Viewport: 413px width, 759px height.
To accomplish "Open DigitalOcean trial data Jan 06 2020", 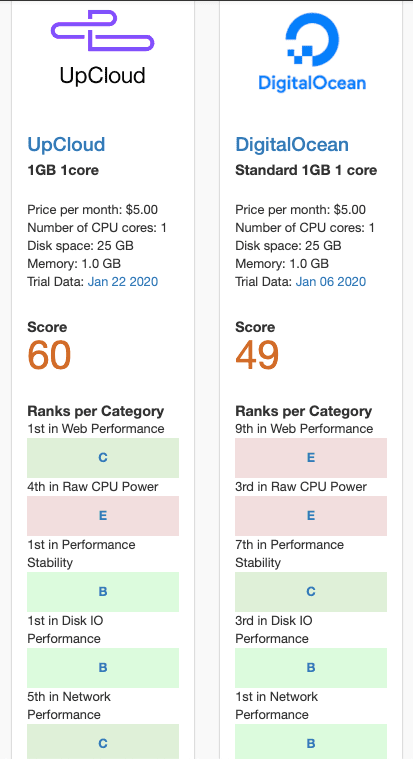I will [331, 282].
